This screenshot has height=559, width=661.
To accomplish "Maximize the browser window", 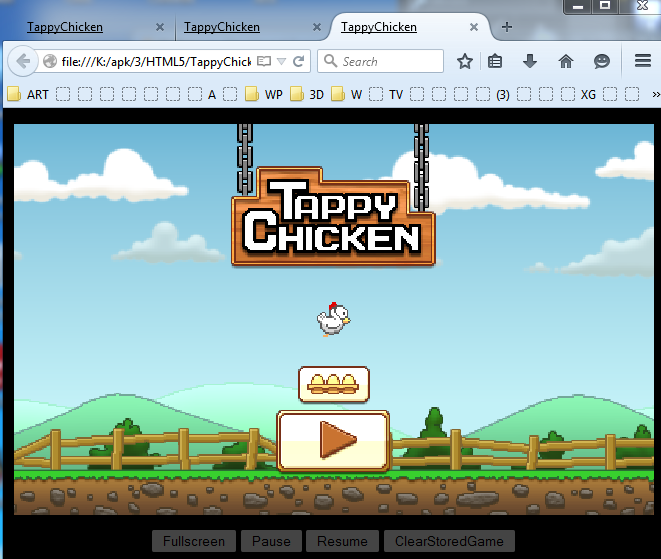I will click(605, 6).
